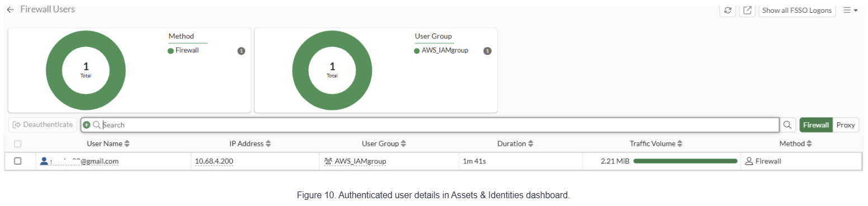The height and width of the screenshot is (206, 868).
Task: Click the user icon next to gmail username
Action: [x=44, y=161]
